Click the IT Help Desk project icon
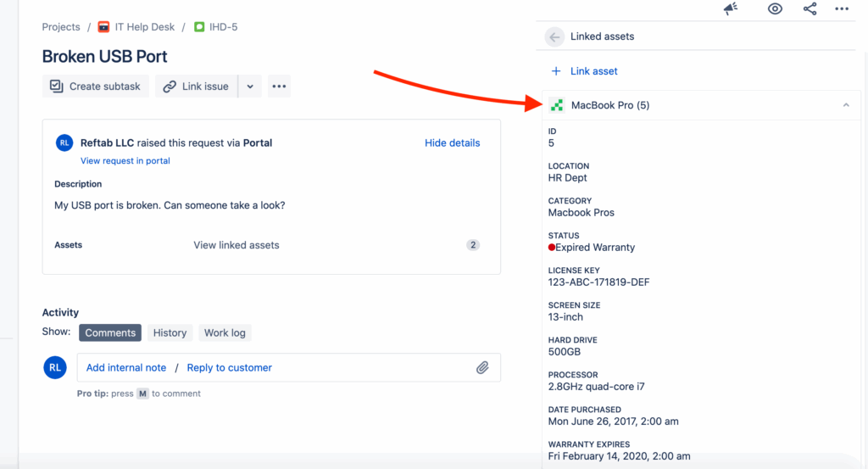 point(103,26)
